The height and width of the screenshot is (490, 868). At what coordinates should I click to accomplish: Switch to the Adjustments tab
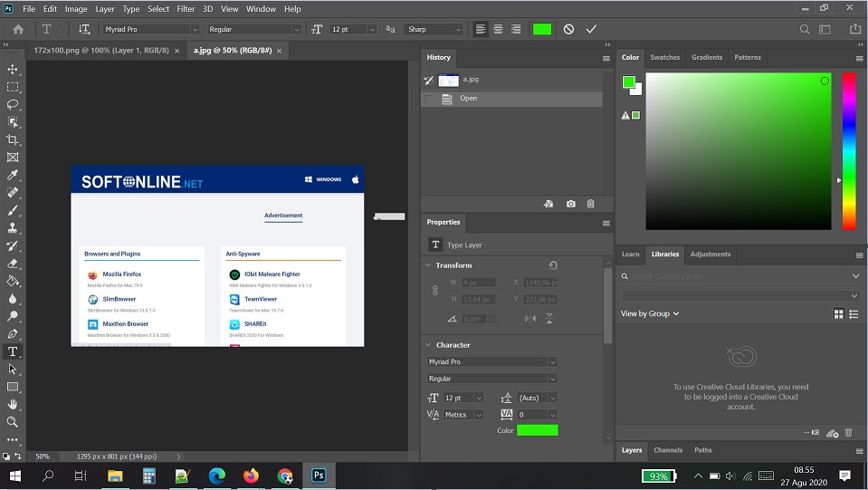point(711,255)
